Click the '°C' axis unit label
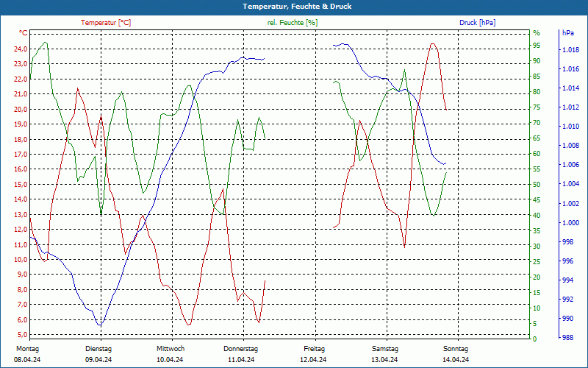Image resolution: width=588 pixels, height=368 pixels. point(24,33)
